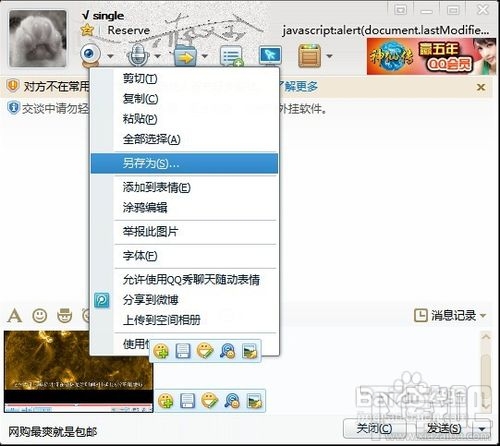Expand the applications dropdown arrow
Screen dimensions: 500x446
point(329,56)
